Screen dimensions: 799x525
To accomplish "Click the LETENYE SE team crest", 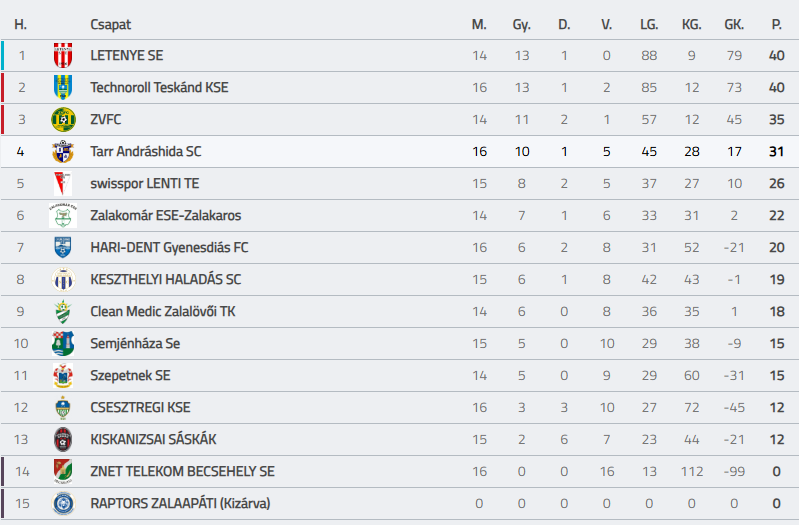I will click(x=63, y=56).
